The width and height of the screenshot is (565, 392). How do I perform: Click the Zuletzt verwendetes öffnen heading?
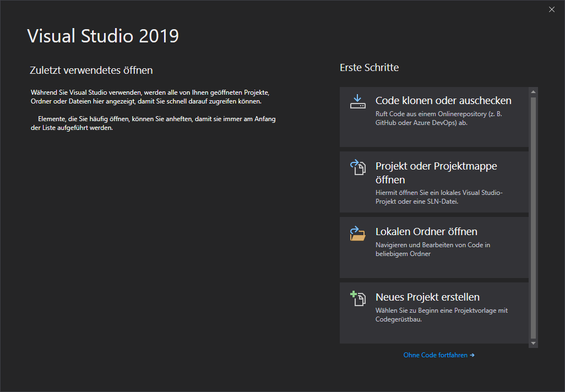tap(91, 70)
